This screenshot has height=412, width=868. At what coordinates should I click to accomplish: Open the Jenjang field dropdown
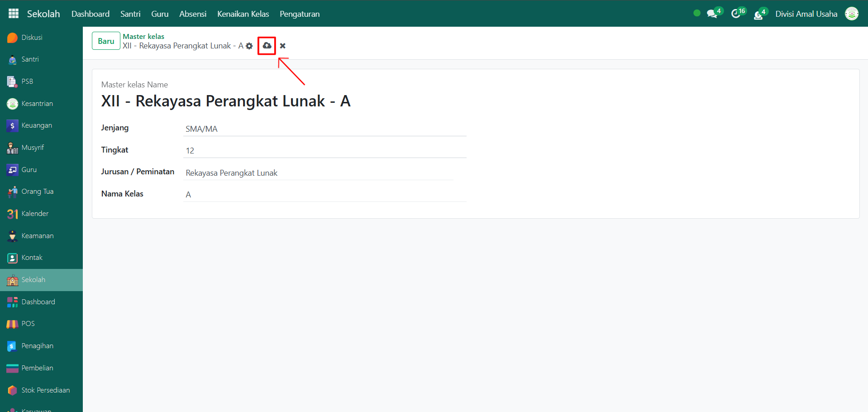[324, 129]
